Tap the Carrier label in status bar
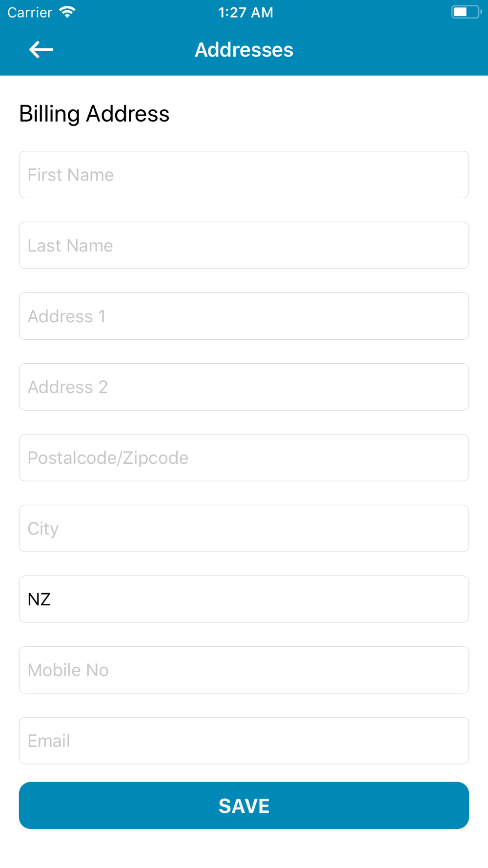 pos(30,12)
